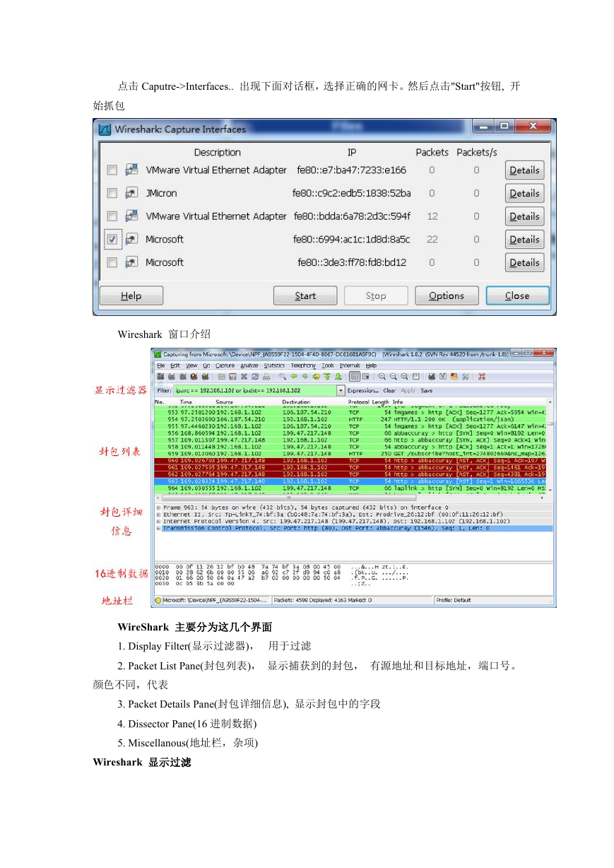Screen dimensions: 614x868
Task: Open the Capture menu in Wireshark
Action: pyautogui.click(x=225, y=365)
